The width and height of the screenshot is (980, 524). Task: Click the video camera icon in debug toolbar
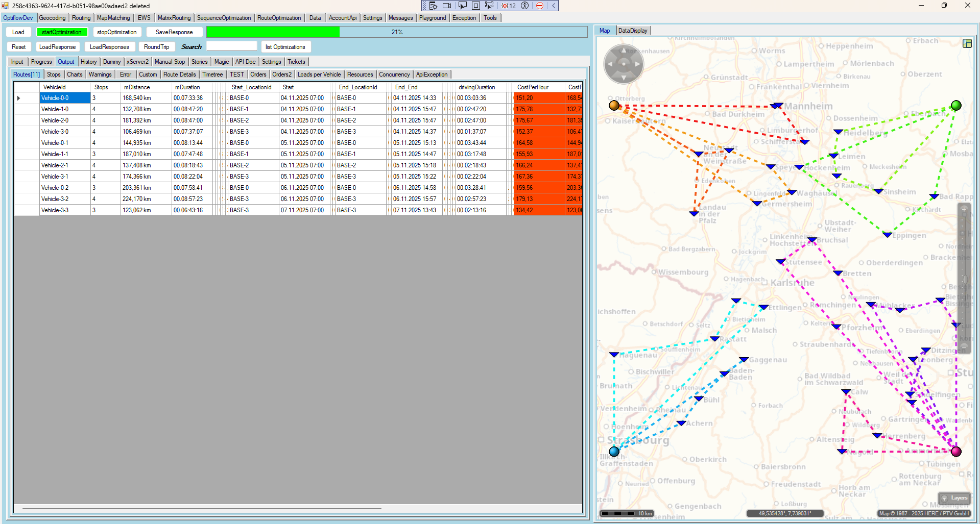(447, 6)
